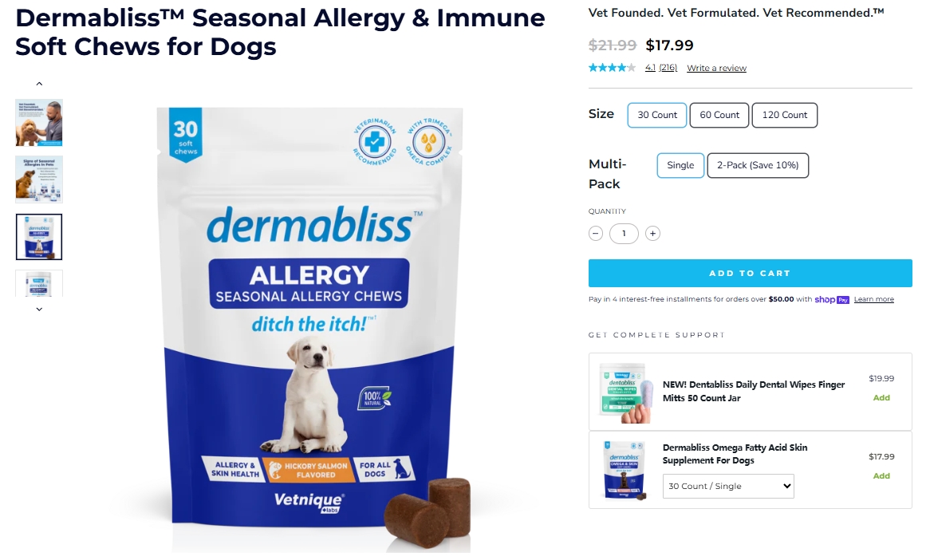The width and height of the screenshot is (926, 560).
Task: Select the 60 Count size option
Action: pos(719,115)
